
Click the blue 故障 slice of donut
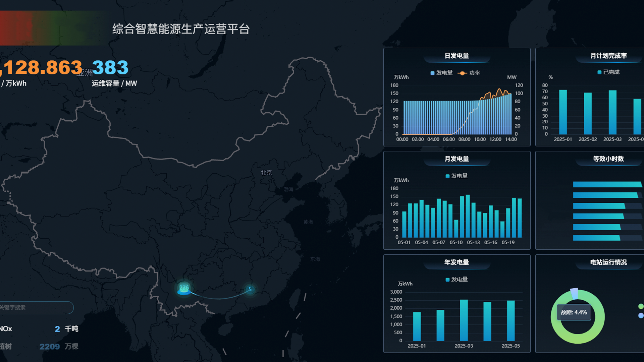click(574, 293)
